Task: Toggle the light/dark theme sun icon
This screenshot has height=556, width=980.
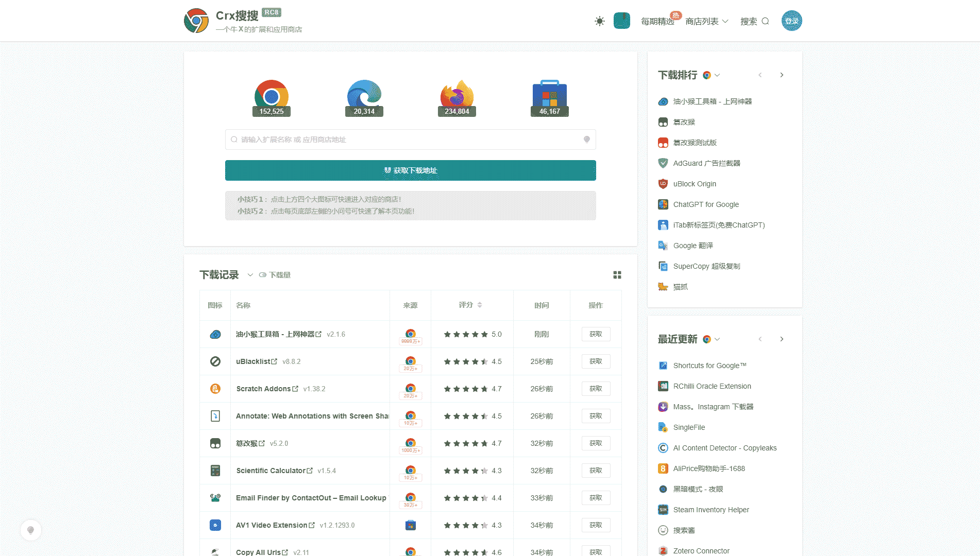Action: 599,21
